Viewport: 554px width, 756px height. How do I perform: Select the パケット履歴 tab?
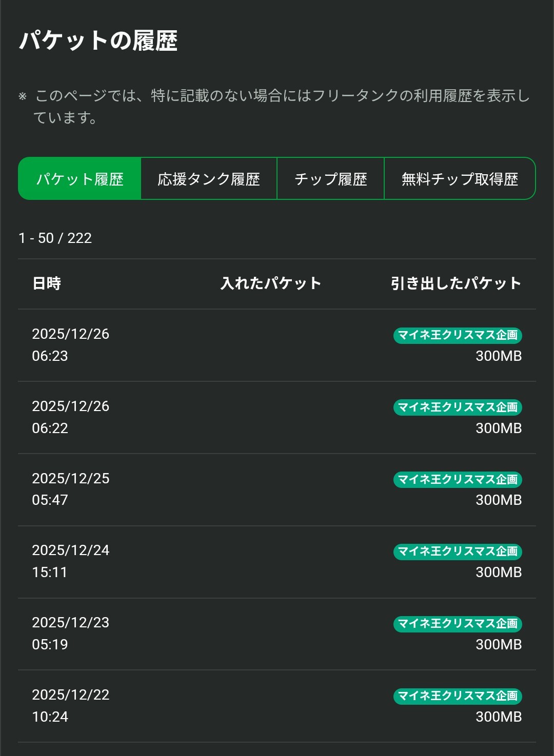pyautogui.click(x=80, y=179)
